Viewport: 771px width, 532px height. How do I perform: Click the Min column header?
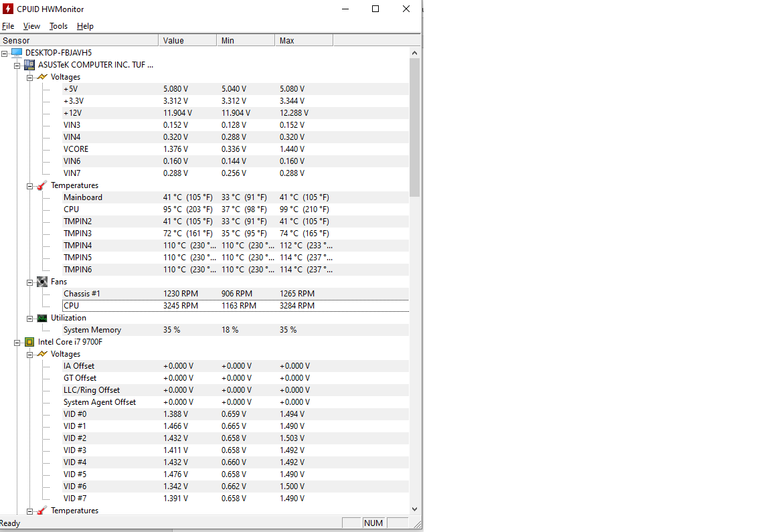click(x=246, y=40)
